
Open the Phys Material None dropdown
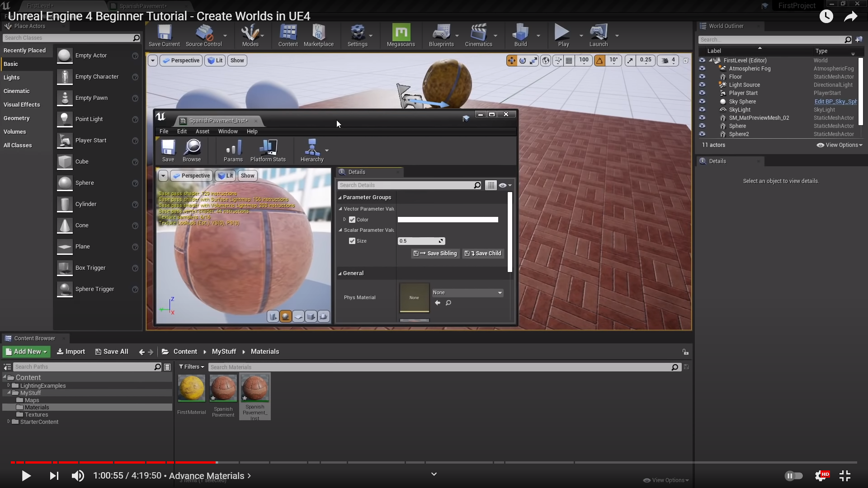coord(467,293)
